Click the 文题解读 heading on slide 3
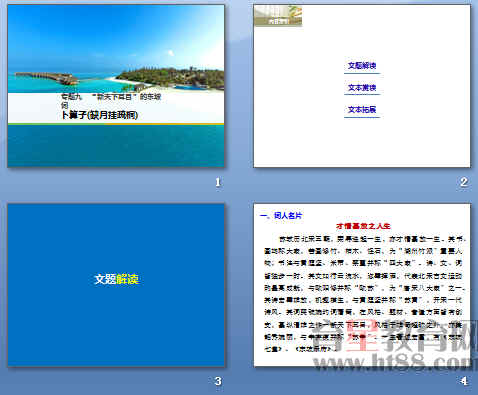The image size is (478, 395). pyautogui.click(x=116, y=279)
